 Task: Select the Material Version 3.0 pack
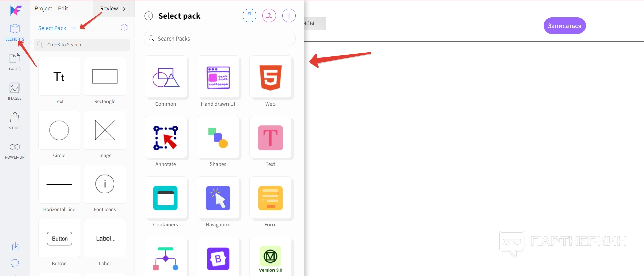270,258
